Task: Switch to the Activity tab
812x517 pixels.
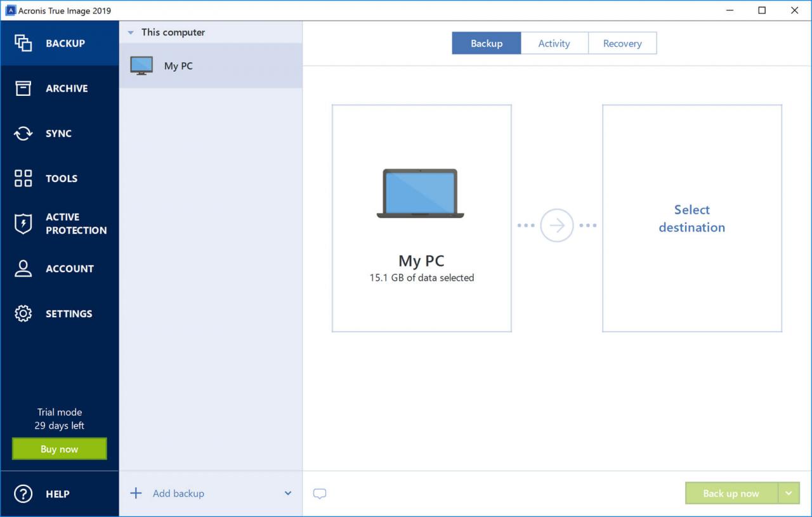Action: click(554, 43)
